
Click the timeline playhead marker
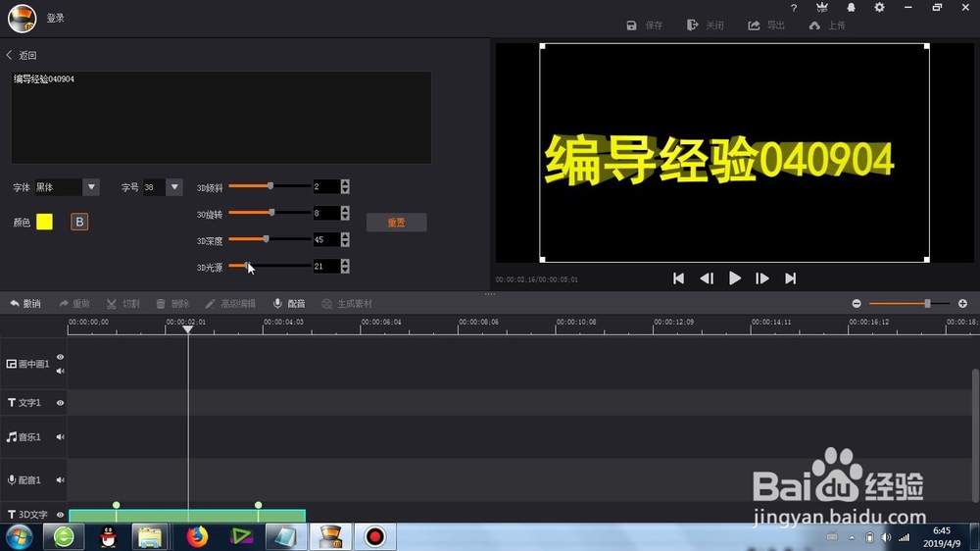pos(187,329)
